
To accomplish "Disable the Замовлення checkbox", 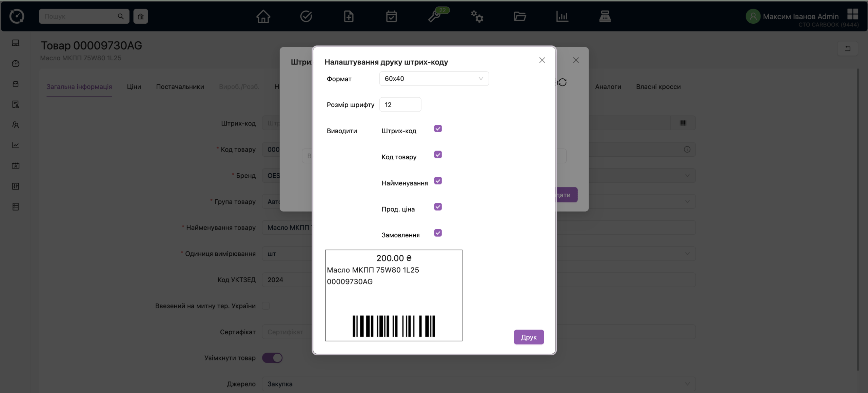I will tap(438, 233).
